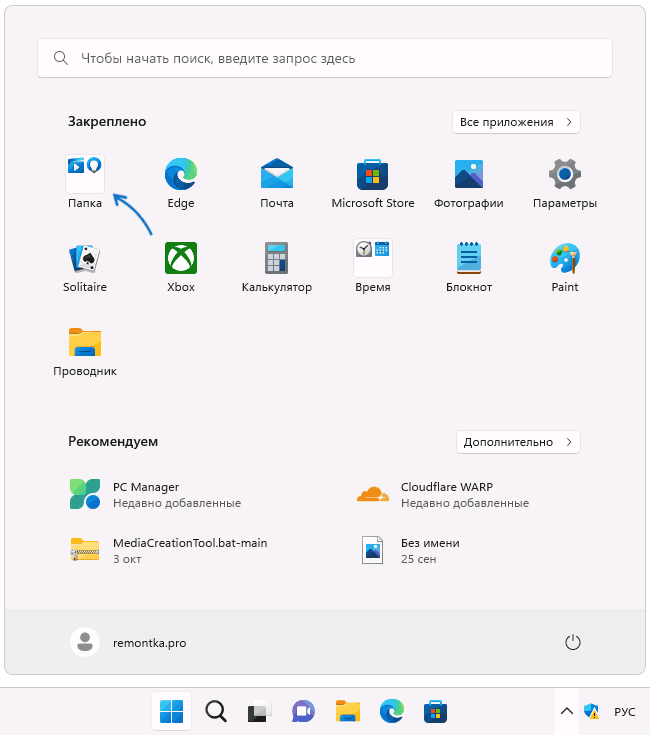Open the Почта mail app
650x735 pixels.
coord(277,182)
